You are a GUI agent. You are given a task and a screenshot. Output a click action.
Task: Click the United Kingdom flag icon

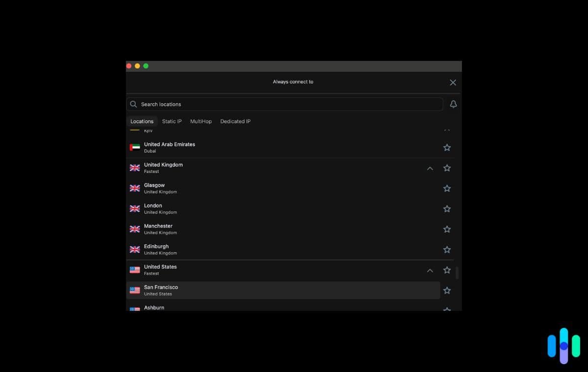(x=135, y=167)
